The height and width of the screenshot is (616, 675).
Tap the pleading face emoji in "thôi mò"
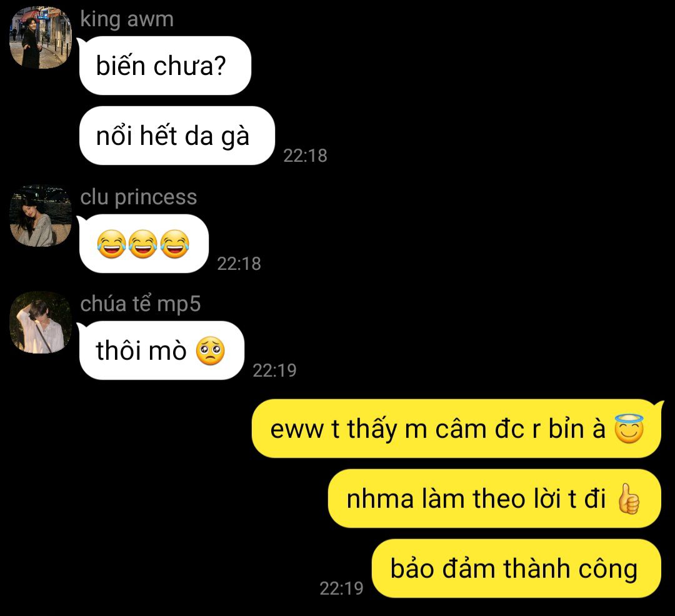(211, 350)
